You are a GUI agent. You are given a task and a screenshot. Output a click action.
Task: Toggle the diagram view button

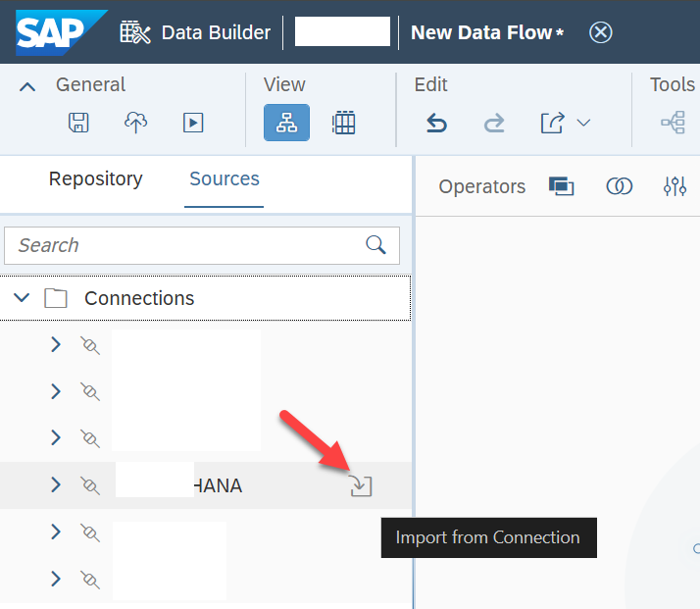pos(286,123)
